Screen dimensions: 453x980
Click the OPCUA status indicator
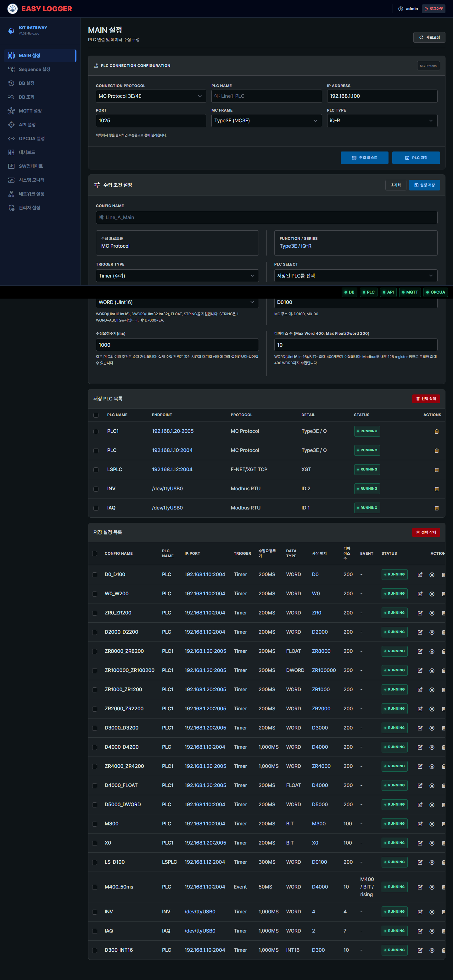click(x=435, y=292)
